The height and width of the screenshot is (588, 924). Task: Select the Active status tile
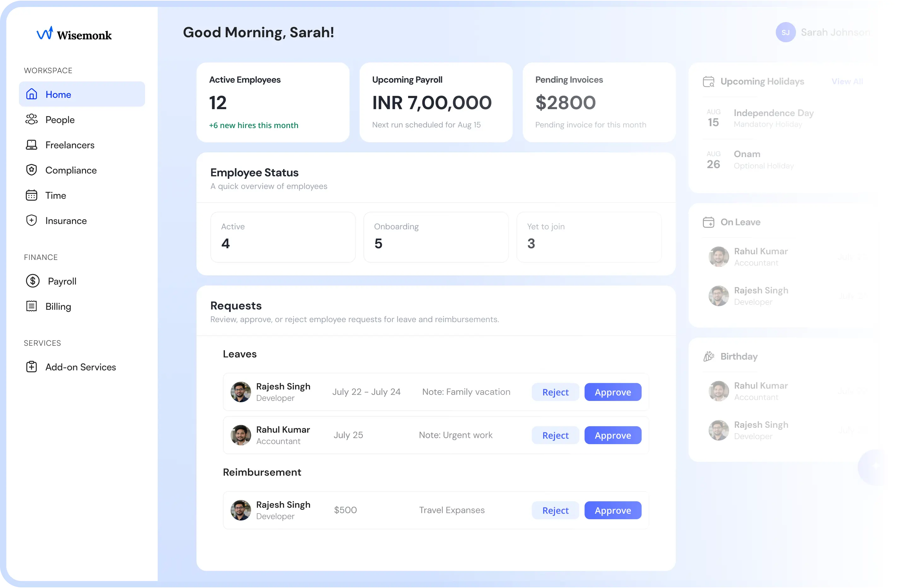(283, 237)
